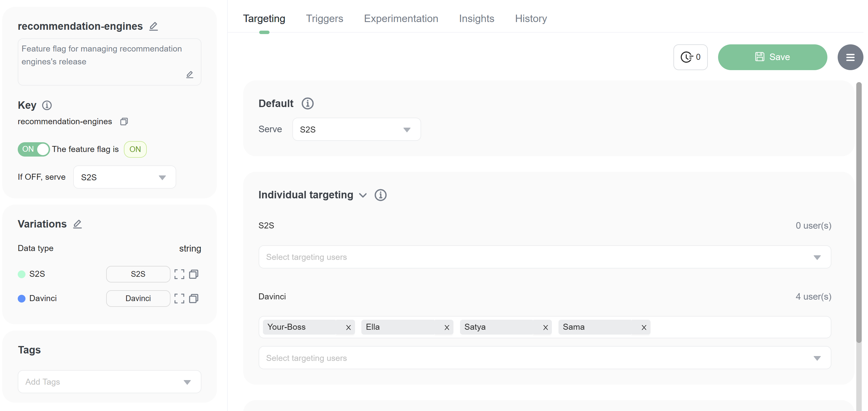
Task: Copy the Davinci variation value
Action: point(194,299)
